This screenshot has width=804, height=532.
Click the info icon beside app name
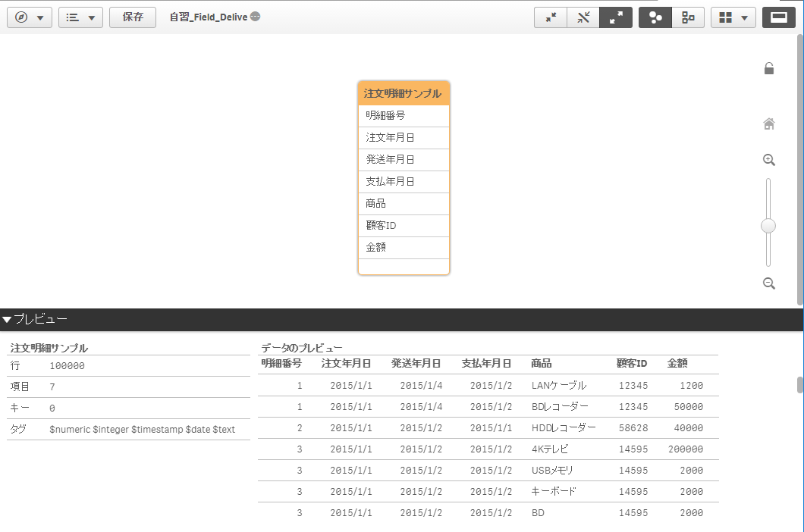coord(255,17)
